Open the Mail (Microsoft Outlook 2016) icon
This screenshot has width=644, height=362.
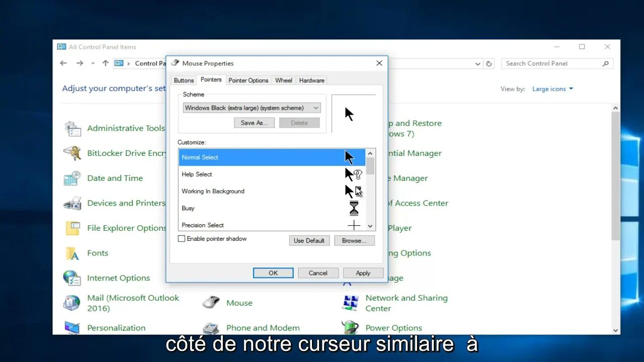(x=72, y=303)
